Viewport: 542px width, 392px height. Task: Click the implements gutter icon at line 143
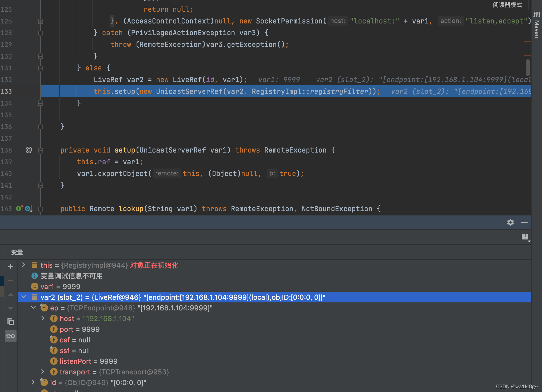pyautogui.click(x=19, y=209)
